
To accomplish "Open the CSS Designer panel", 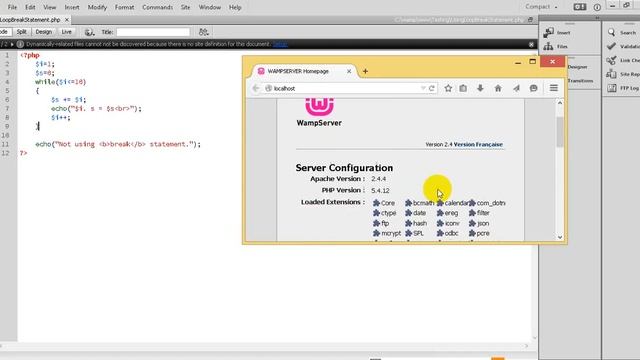I will pyautogui.click(x=577, y=67).
